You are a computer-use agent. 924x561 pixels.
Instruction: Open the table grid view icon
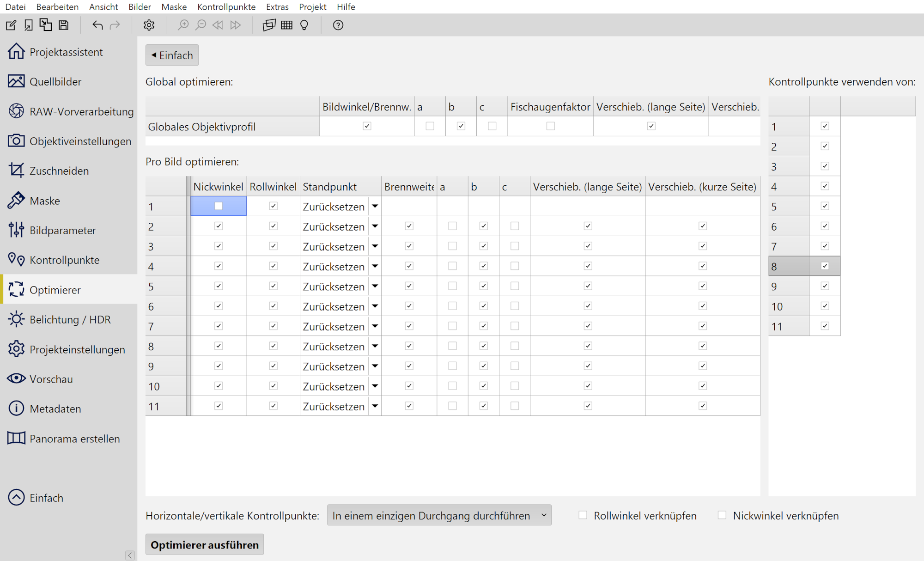point(287,25)
